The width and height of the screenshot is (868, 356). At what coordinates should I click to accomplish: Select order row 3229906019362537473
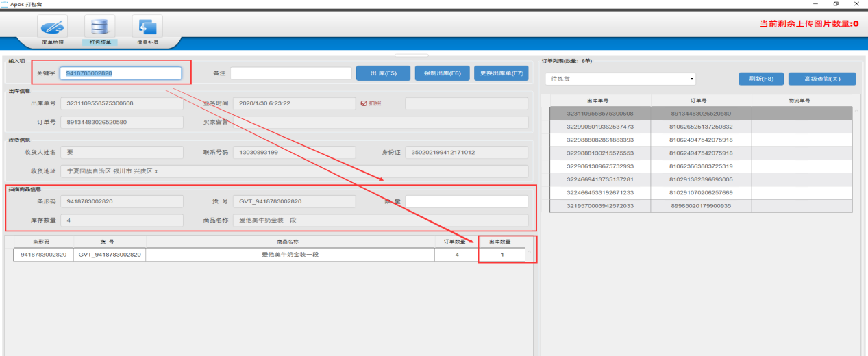point(600,127)
